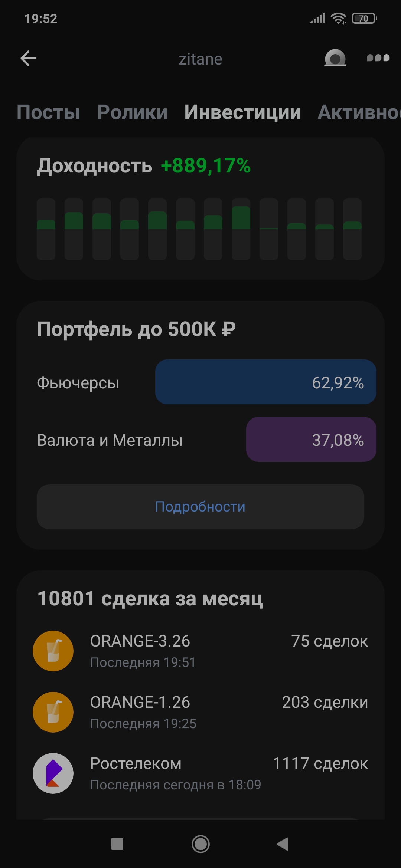
Task: Tap the tallest green yield bar
Action: tap(241, 228)
